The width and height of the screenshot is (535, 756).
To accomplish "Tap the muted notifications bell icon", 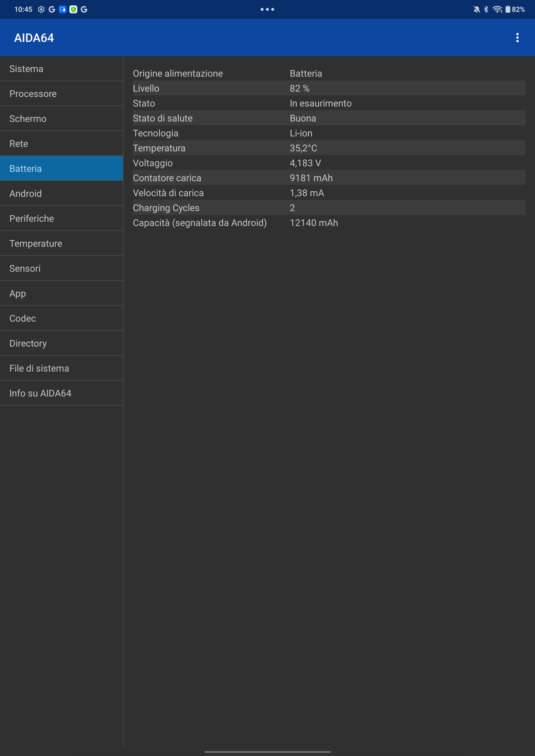I will 477,9.
